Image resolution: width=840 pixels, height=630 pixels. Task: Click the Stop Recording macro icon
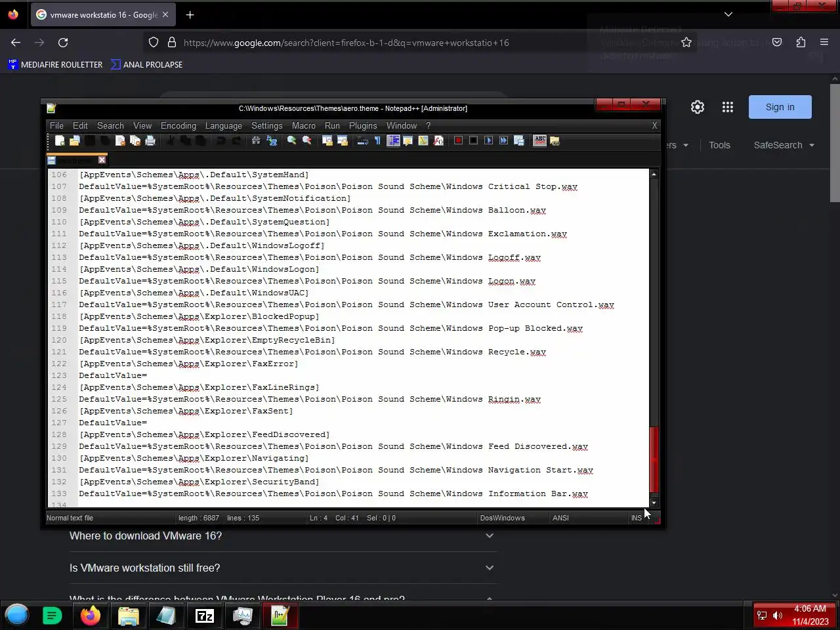473,140
